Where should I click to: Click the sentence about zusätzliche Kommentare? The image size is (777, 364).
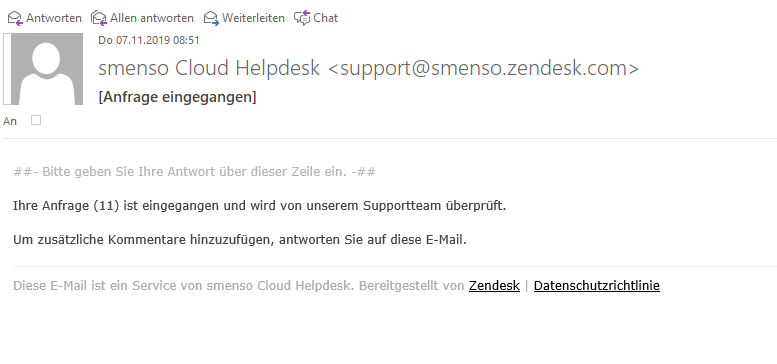pos(240,240)
